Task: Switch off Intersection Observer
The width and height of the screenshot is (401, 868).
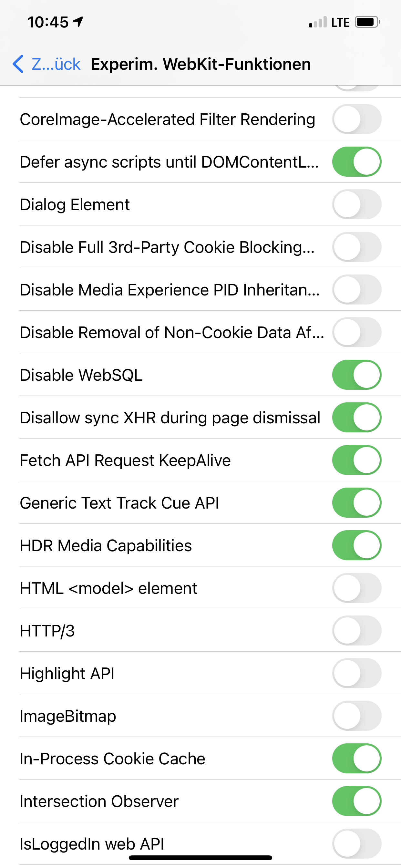Action: tap(356, 801)
